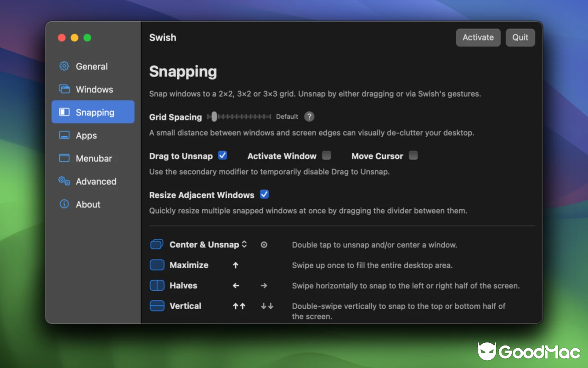This screenshot has width=588, height=368.
Task: Click the Halves split-screen icon
Action: [x=157, y=285]
